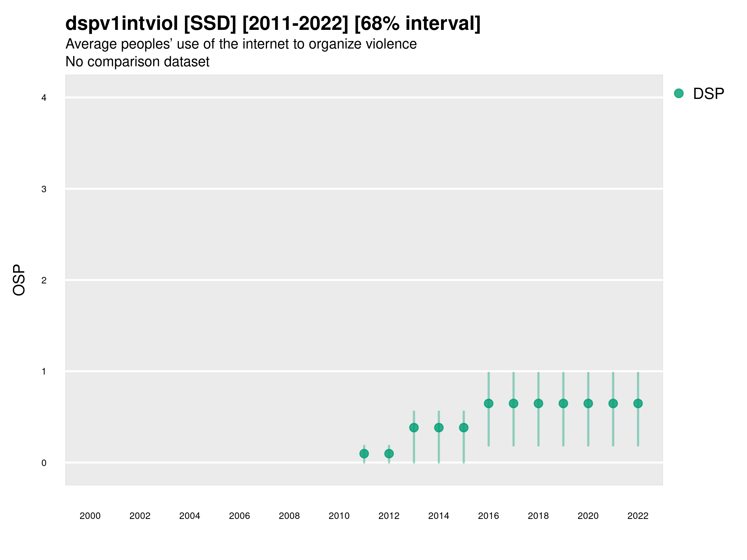Click the 2000 x-axis label
The width and height of the screenshot is (747, 560).
(x=90, y=516)
